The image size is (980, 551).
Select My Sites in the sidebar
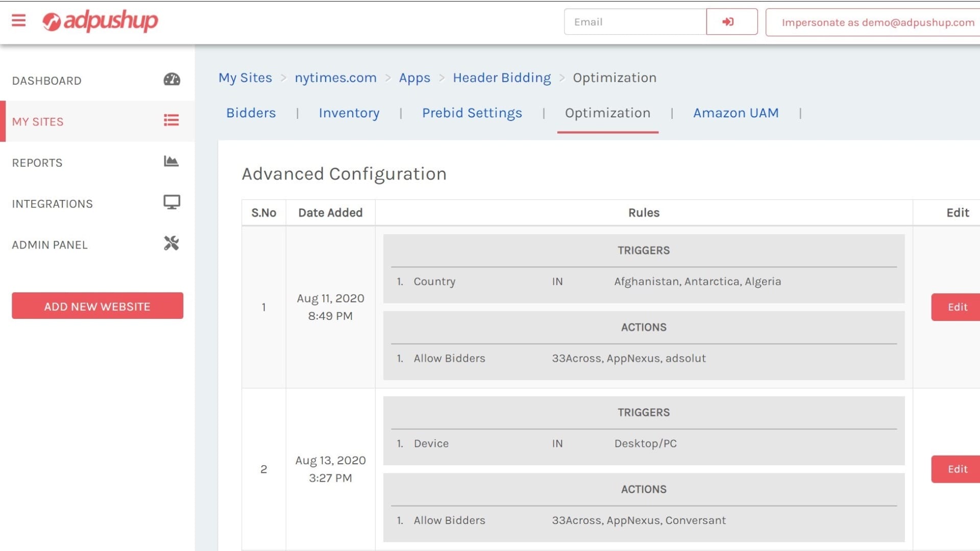pos(97,121)
